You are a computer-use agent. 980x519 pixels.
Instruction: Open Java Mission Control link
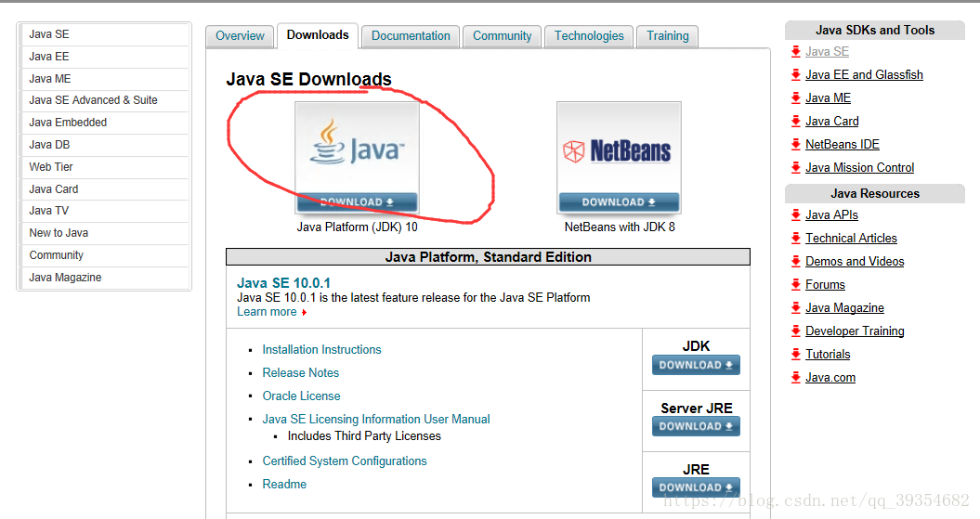[x=859, y=167]
